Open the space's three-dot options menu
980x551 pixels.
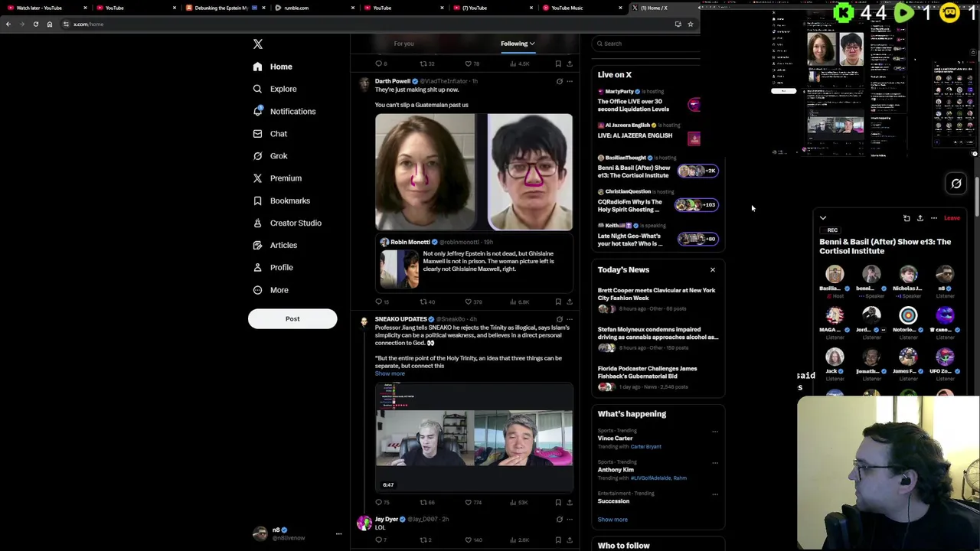coord(934,218)
